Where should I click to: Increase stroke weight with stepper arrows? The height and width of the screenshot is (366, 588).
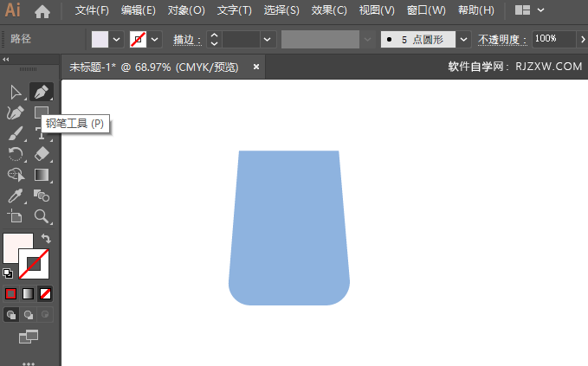(x=214, y=35)
